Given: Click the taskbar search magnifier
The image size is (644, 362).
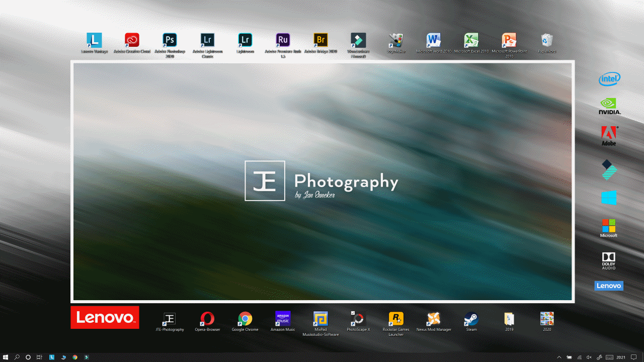Looking at the screenshot, I should 17,357.
